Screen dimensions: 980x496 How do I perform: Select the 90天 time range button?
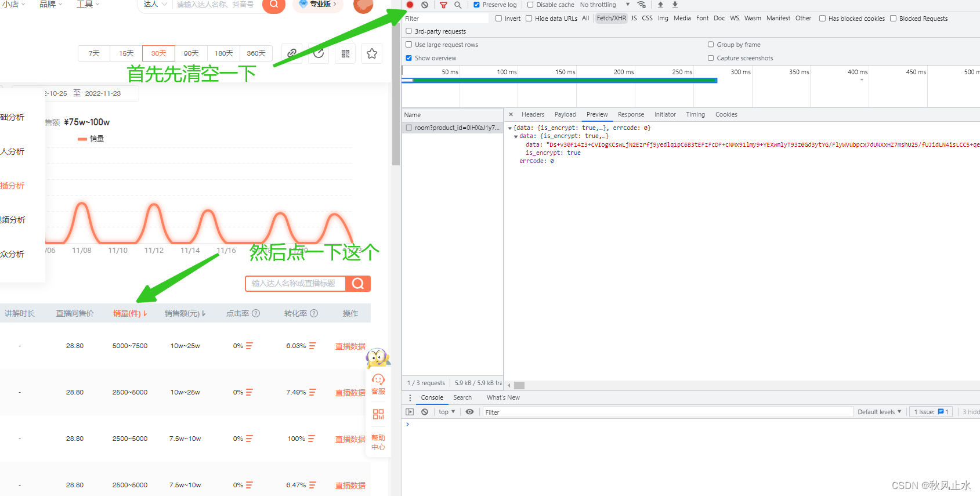click(191, 53)
